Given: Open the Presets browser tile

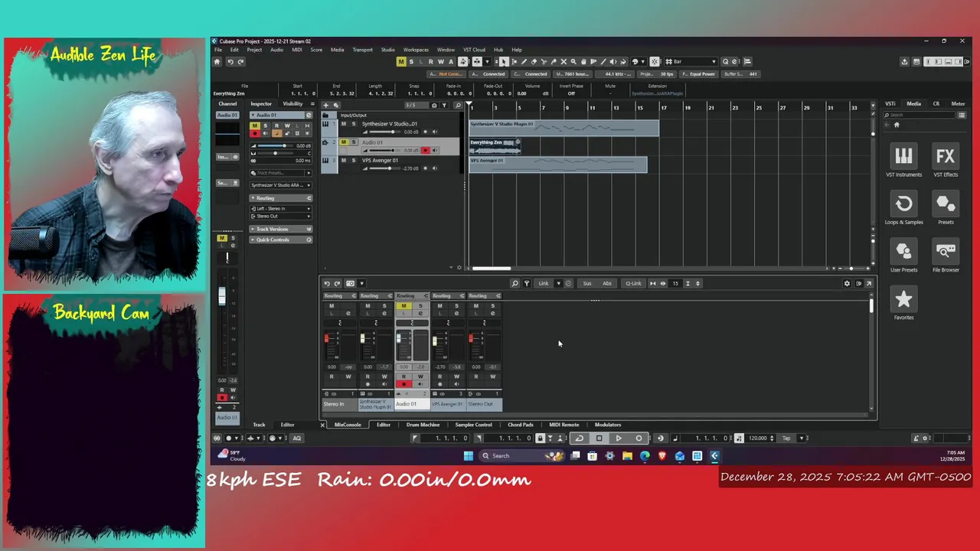Looking at the screenshot, I should pos(946,208).
